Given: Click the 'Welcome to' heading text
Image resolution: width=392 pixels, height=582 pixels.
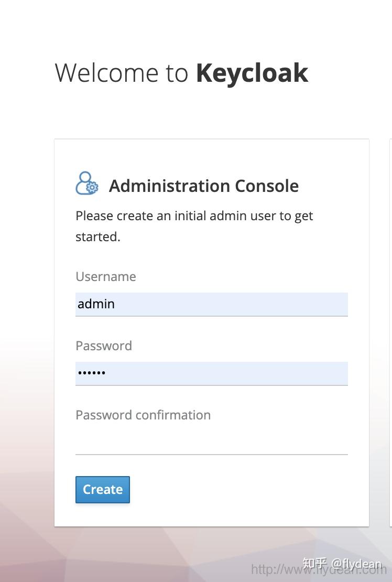Looking at the screenshot, I should point(121,72).
